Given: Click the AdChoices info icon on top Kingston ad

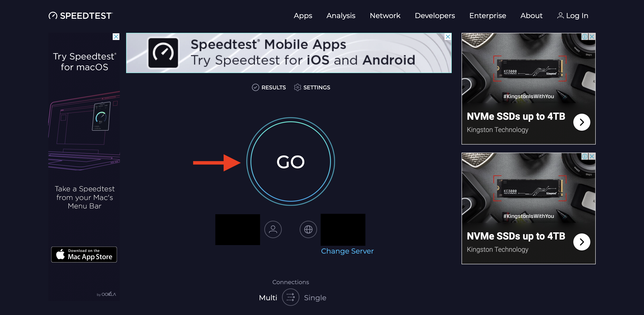Looking at the screenshot, I should point(585,37).
